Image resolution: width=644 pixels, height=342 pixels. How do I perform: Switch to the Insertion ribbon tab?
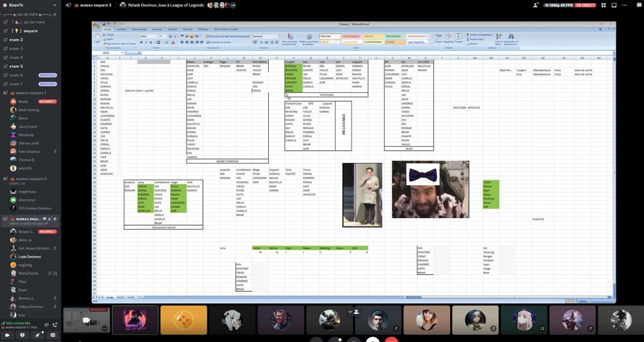(122, 29)
